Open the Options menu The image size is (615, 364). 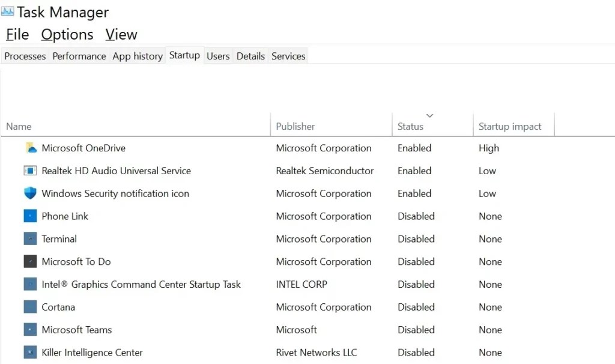coord(67,34)
